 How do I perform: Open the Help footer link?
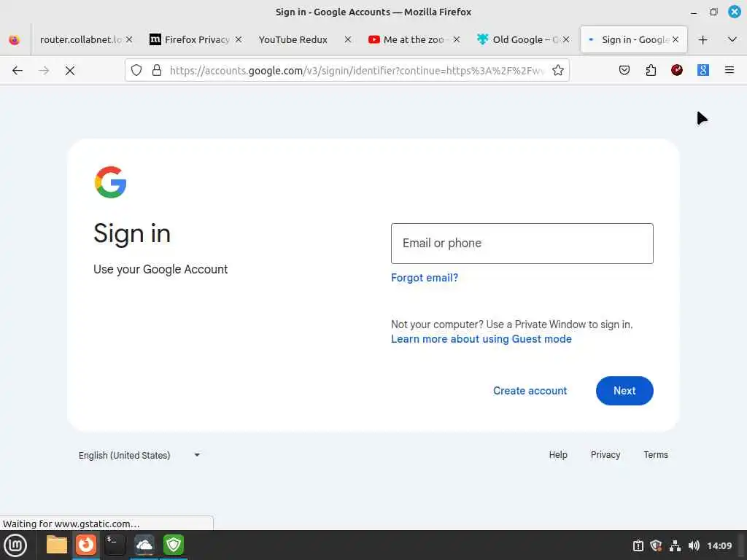tap(558, 455)
